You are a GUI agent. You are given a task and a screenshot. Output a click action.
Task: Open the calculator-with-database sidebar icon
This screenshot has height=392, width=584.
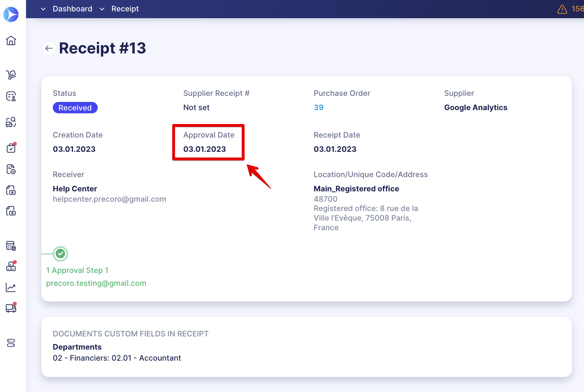(x=11, y=246)
